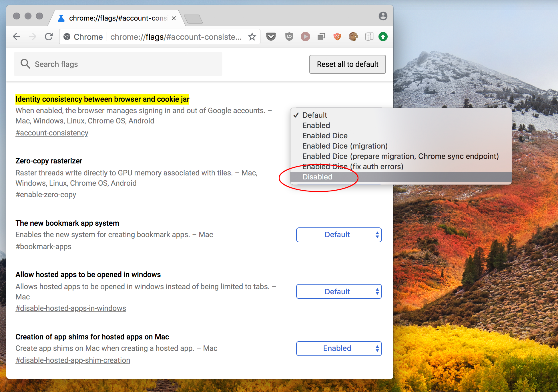Select Disabled in the dropdown list
Viewport: 558px width, 392px height.
[x=401, y=177]
